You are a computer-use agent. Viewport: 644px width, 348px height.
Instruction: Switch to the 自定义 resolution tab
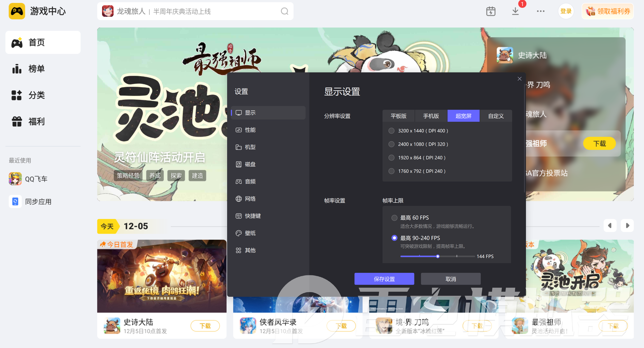point(496,116)
